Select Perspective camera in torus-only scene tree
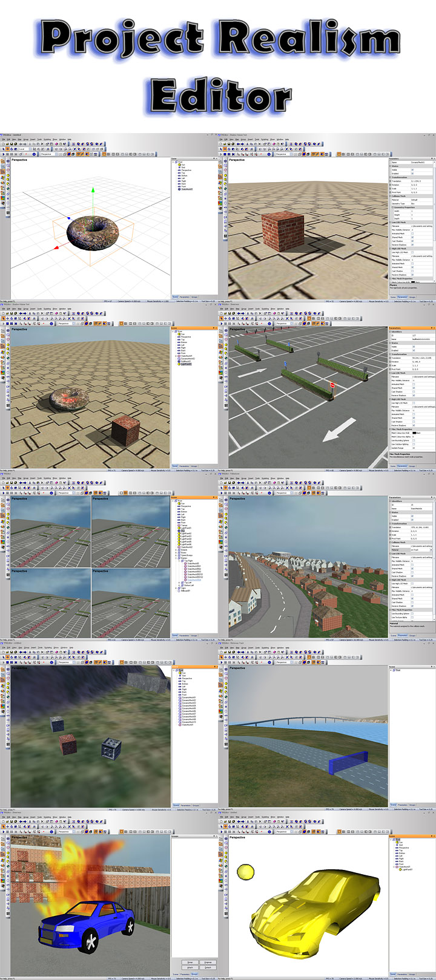436x980 pixels. pyautogui.click(x=187, y=170)
